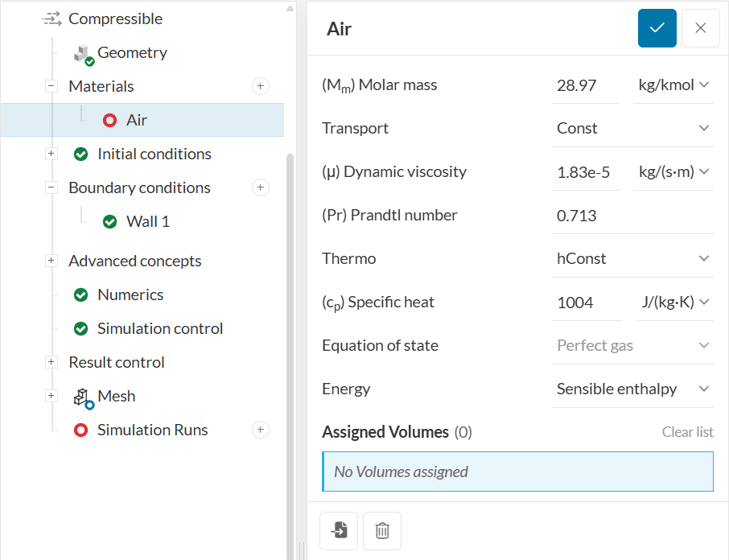Image resolution: width=729 pixels, height=560 pixels.
Task: Delete the Air material via trash icon
Action: point(382,530)
